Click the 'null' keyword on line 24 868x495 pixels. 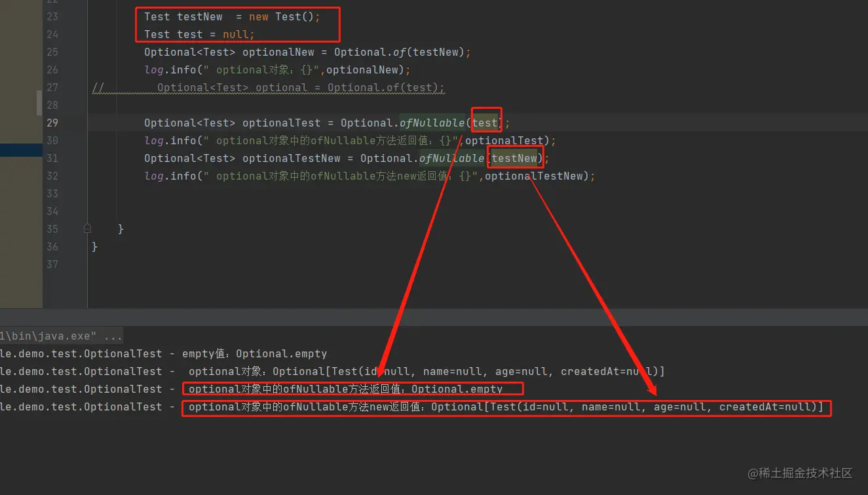tap(236, 34)
